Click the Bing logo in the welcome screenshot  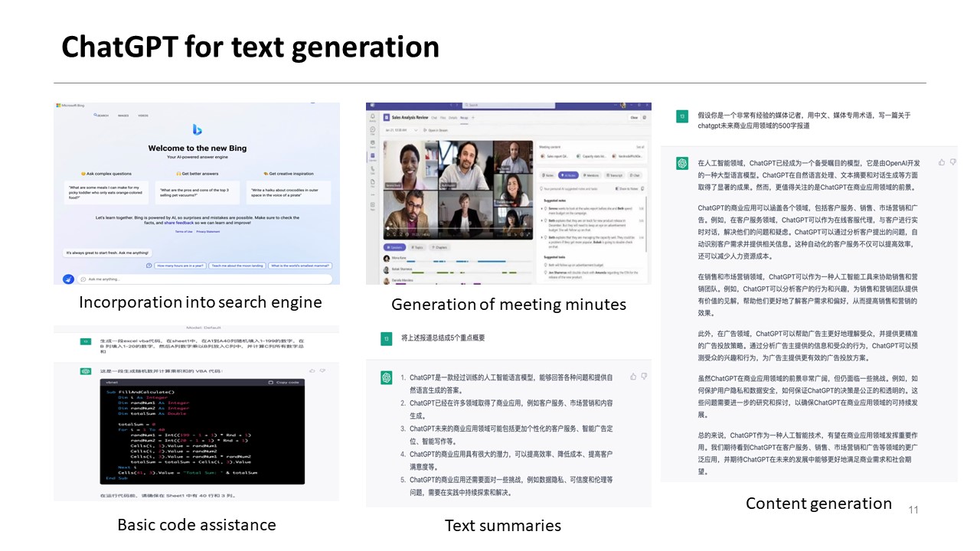pyautogui.click(x=197, y=129)
